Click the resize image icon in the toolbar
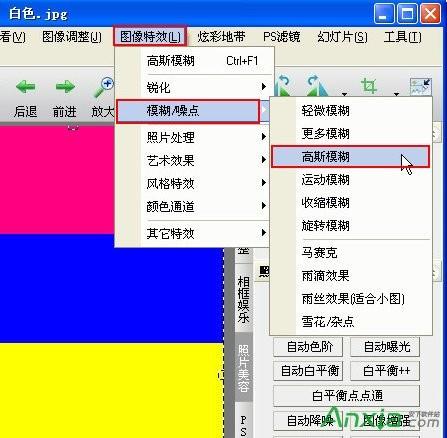 [x=420, y=87]
